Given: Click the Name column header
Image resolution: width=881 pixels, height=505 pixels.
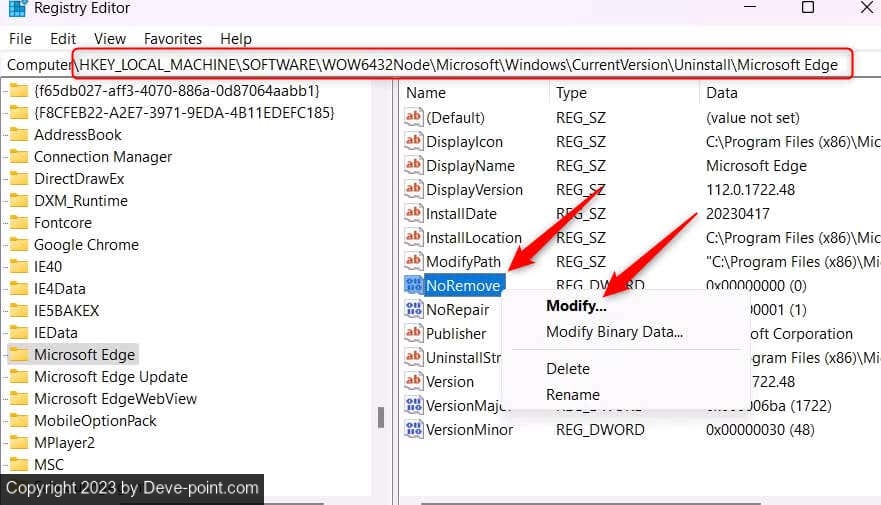Looking at the screenshot, I should pyautogui.click(x=426, y=93).
